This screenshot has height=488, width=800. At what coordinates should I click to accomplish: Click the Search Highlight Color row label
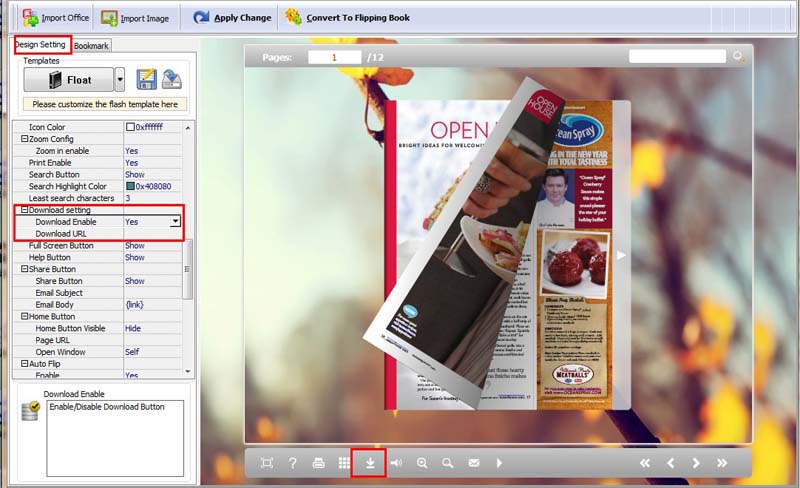pos(67,186)
